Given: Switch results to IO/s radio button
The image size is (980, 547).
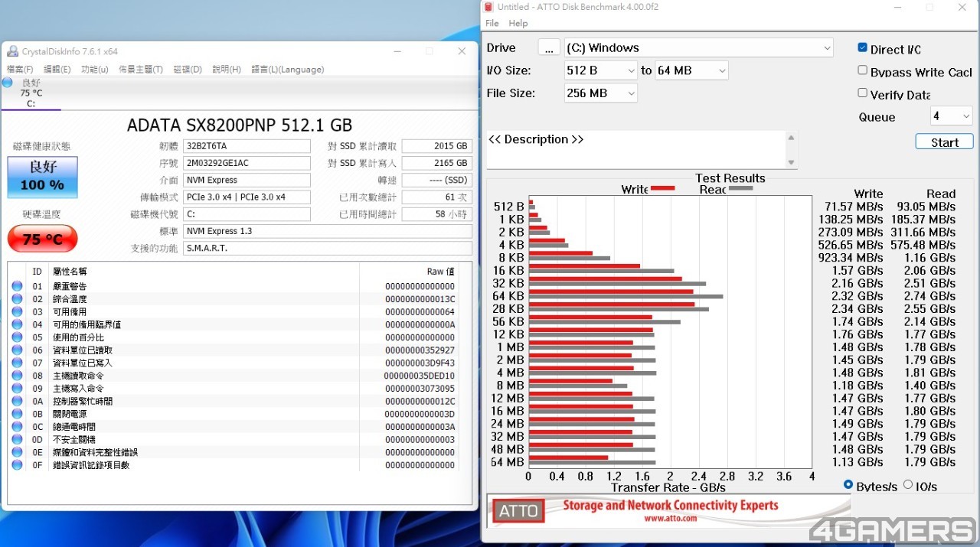Looking at the screenshot, I should (908, 485).
